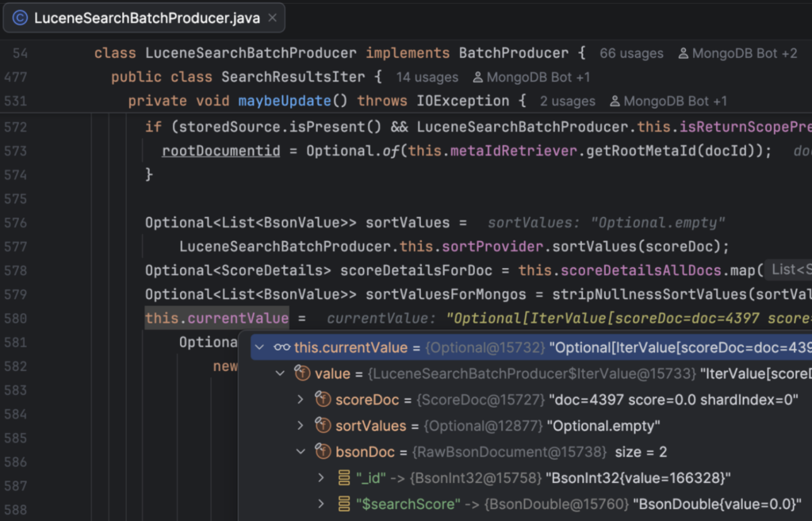
Task: Click the MongoDB Bot +2 author hint
Action: (x=745, y=53)
